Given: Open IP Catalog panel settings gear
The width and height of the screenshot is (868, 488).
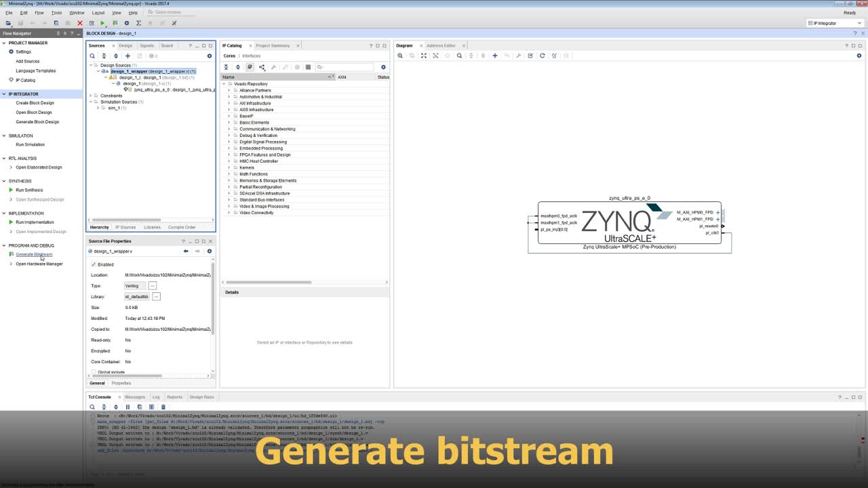Looking at the screenshot, I should coord(383,67).
